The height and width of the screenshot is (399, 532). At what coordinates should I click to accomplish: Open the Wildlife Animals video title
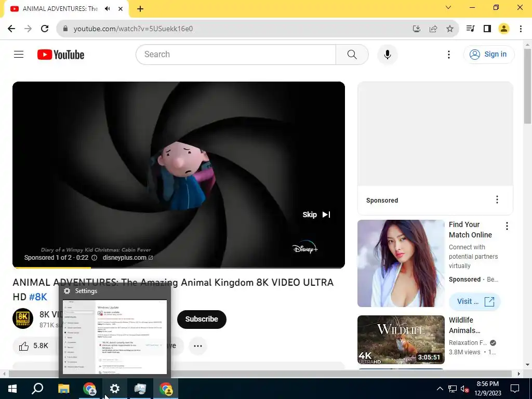[x=464, y=325]
